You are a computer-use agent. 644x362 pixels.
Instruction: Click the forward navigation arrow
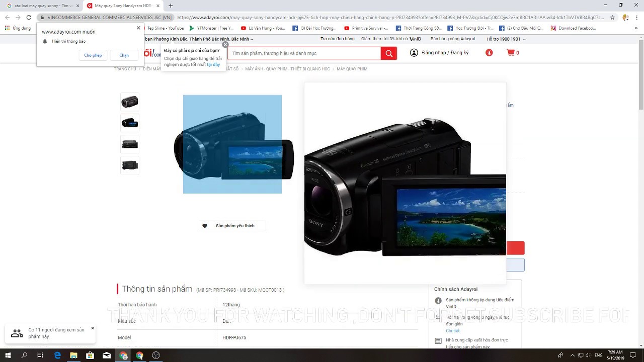tap(18, 17)
